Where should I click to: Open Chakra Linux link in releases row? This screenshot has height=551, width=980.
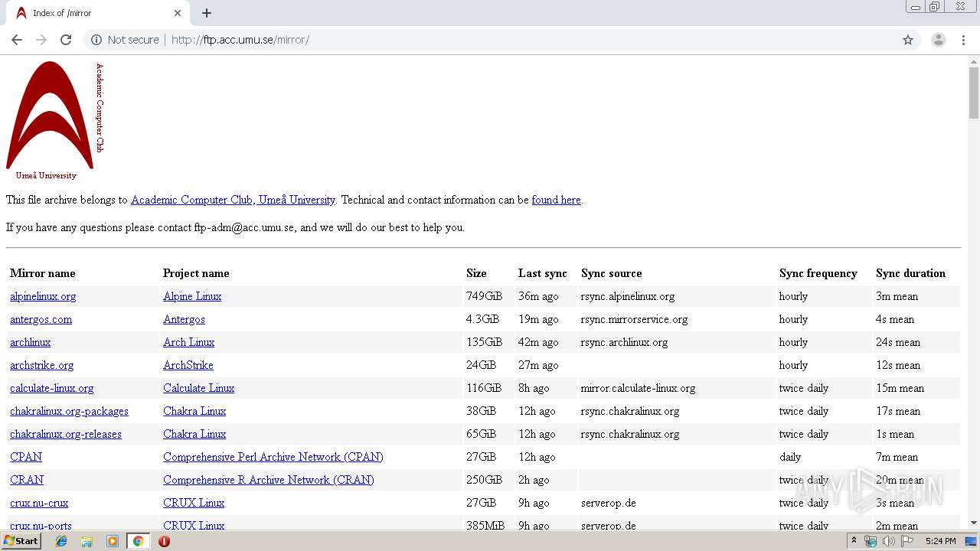point(194,434)
